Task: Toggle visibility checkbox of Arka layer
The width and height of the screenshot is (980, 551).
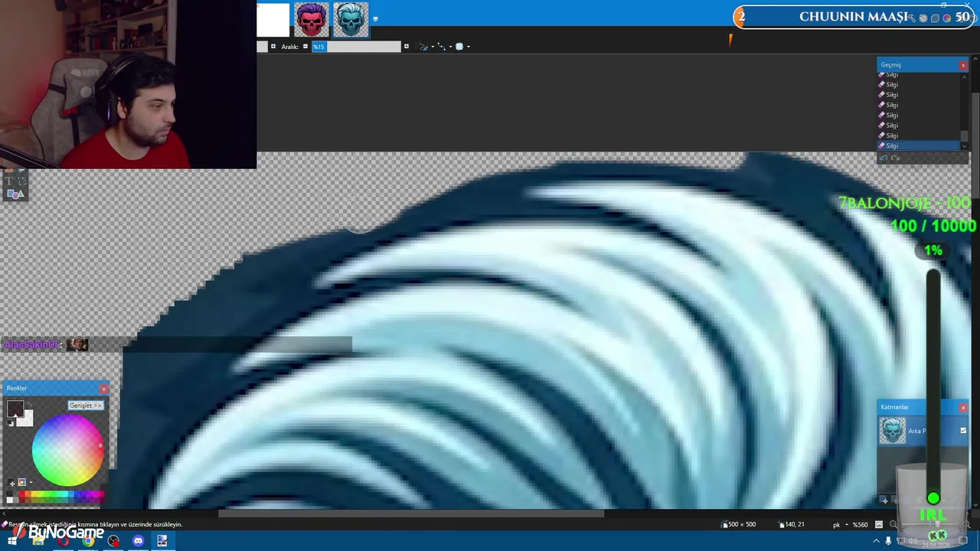Action: click(963, 431)
